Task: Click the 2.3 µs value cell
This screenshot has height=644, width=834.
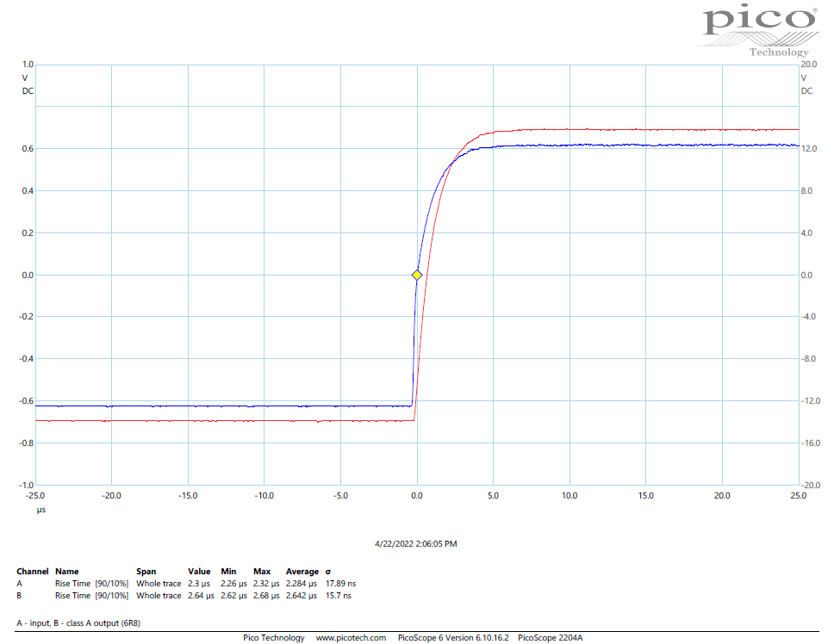Action: pos(199,584)
